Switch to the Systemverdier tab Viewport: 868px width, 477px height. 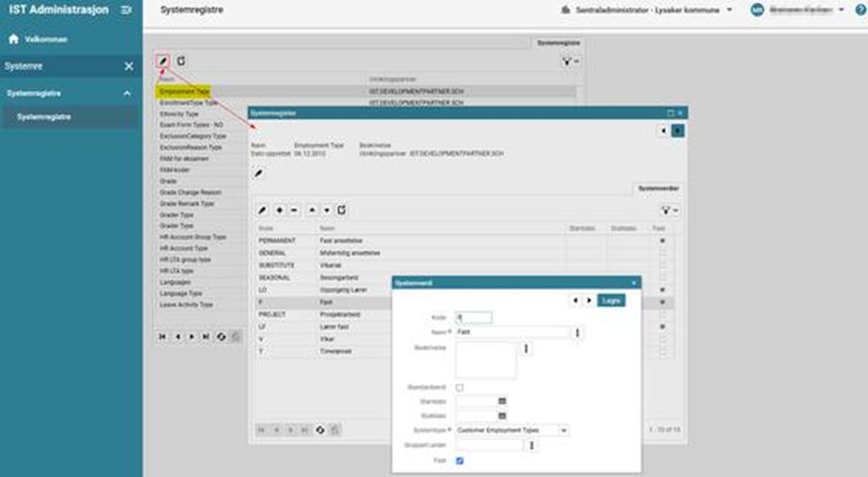coord(658,187)
